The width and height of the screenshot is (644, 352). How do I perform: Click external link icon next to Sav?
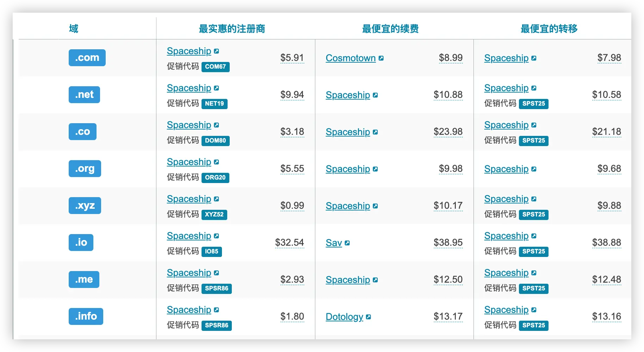click(x=347, y=243)
